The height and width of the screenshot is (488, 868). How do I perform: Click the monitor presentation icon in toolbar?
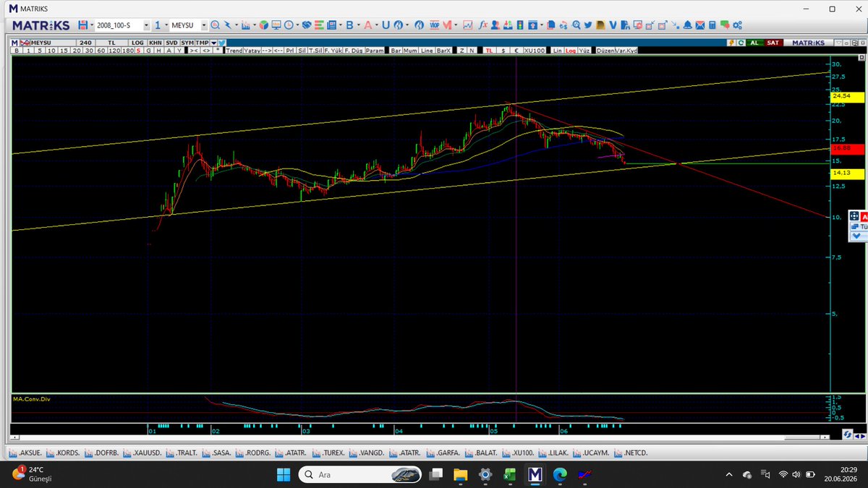pos(277,25)
